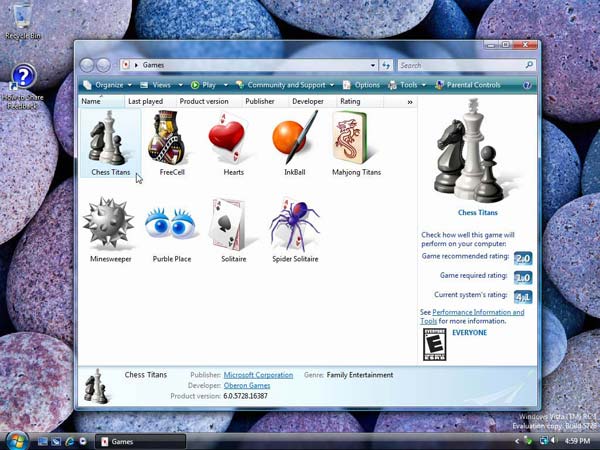This screenshot has height=450, width=600.
Task: Sort by the Publisher column header
Action: [x=260, y=101]
